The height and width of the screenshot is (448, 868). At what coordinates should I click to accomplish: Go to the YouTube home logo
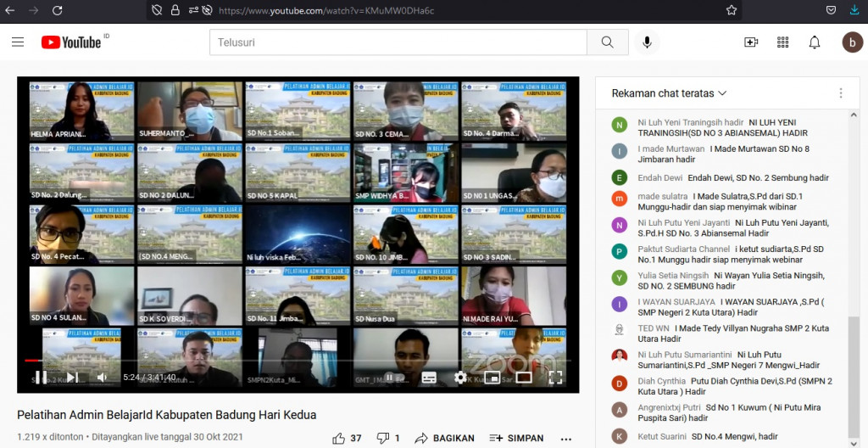pyautogui.click(x=71, y=42)
